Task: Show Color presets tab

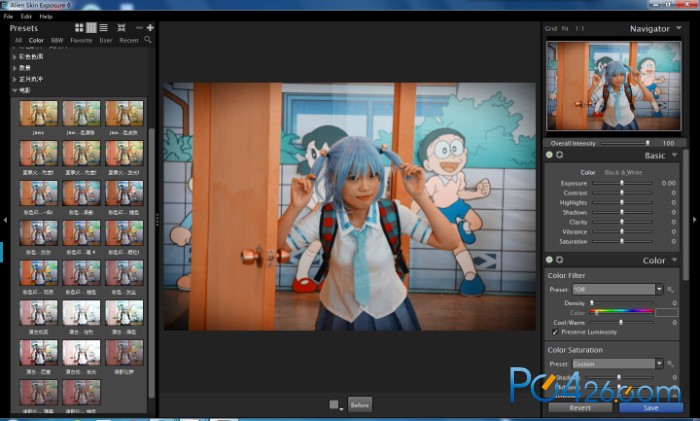Action: (x=36, y=40)
